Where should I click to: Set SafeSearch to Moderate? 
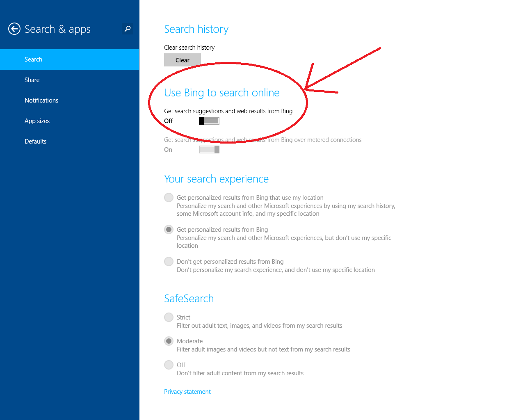pos(169,341)
